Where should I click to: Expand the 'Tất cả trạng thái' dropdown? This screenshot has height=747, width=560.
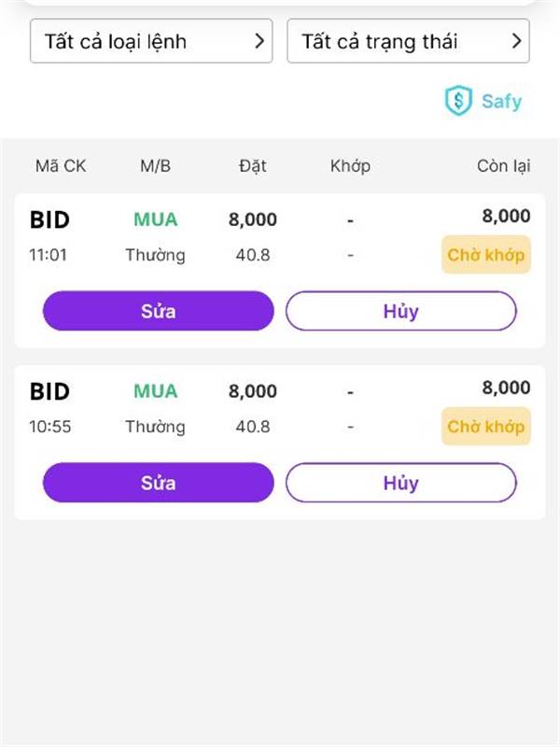[408, 41]
